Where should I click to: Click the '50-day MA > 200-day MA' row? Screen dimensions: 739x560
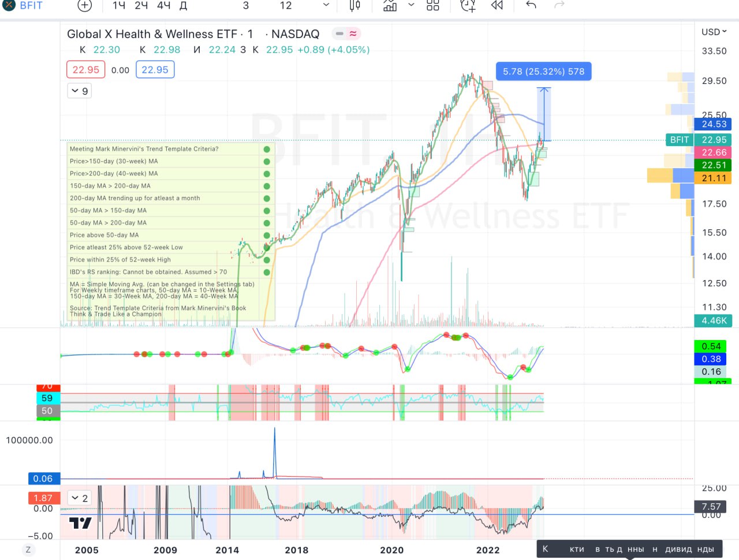171,223
